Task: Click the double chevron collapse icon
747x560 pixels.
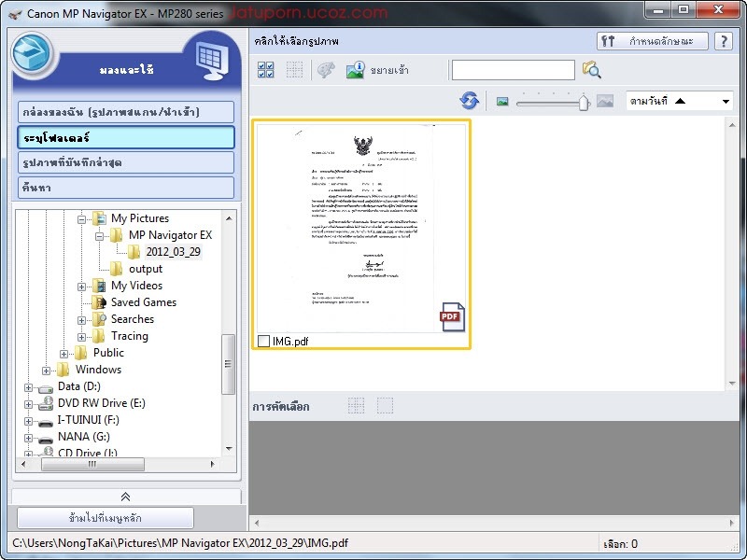Action: click(x=126, y=497)
